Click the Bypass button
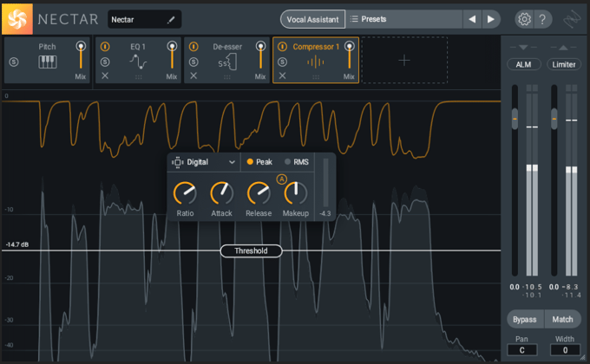The height and width of the screenshot is (364, 590). (x=525, y=319)
